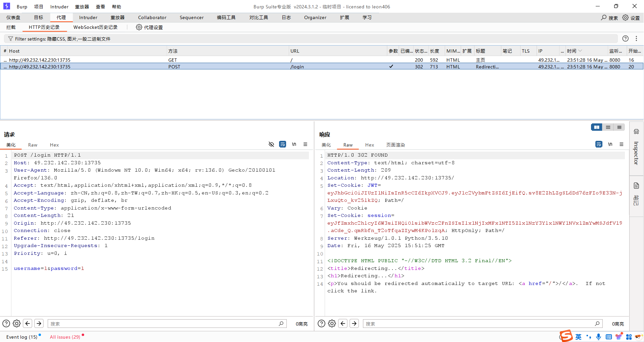Open the search magnifier in top bar
This screenshot has width=644, height=342.
pyautogui.click(x=604, y=17)
